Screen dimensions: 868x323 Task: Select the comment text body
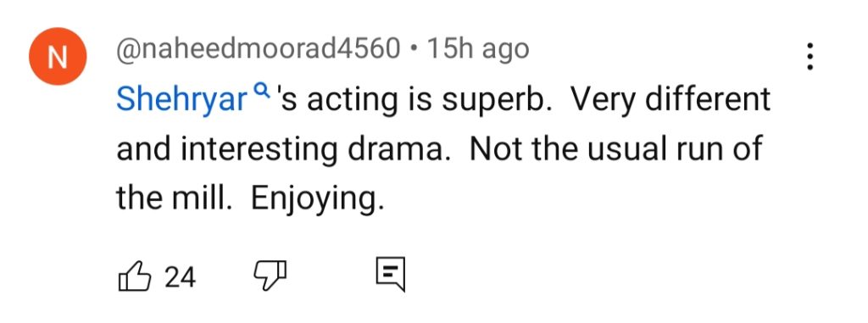pyautogui.click(x=442, y=149)
